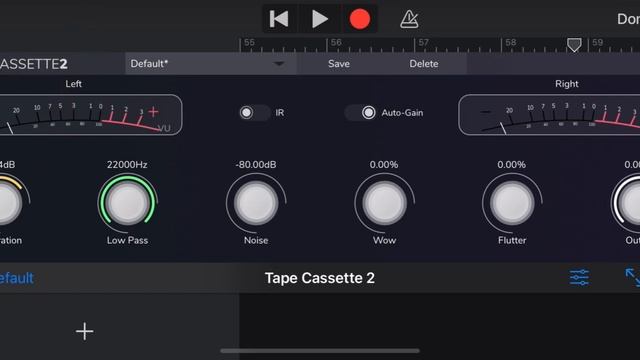Click the playhead marker on the ruler
This screenshot has width=640, height=360.
574,45
